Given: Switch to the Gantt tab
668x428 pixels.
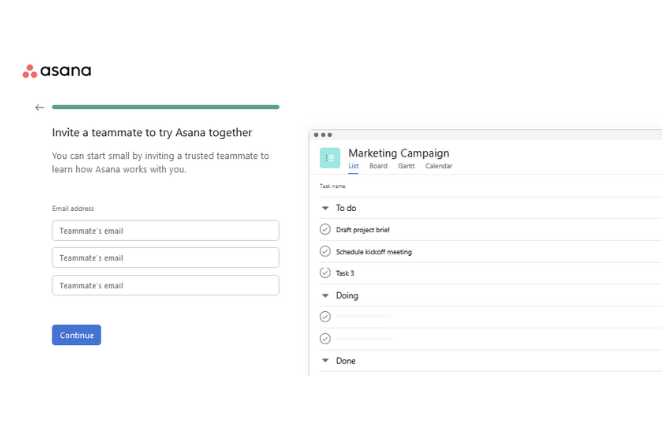Looking at the screenshot, I should pos(406,166).
